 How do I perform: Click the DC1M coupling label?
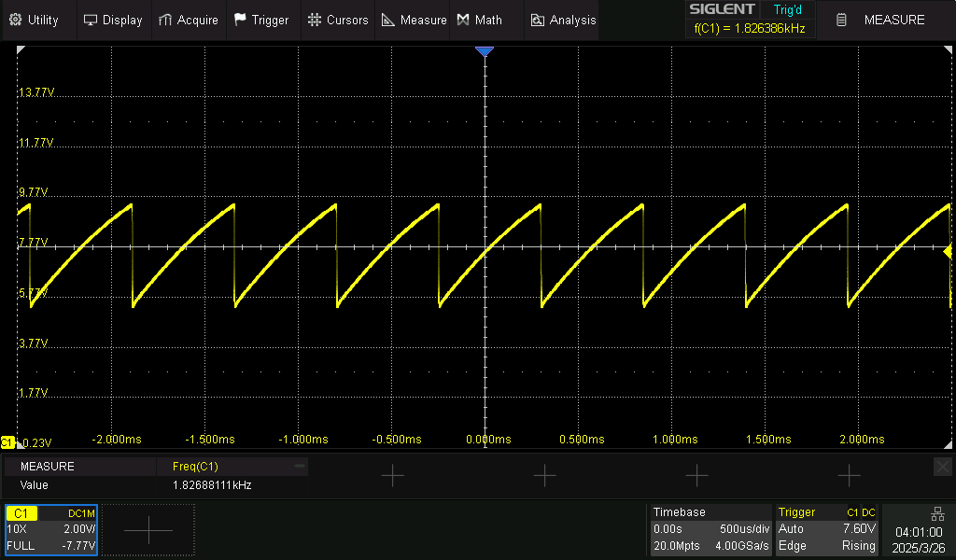click(x=82, y=513)
